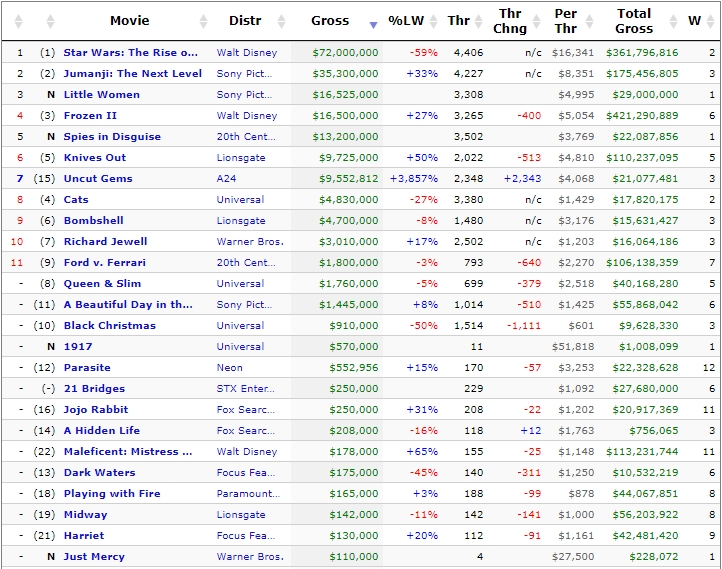722x569 pixels.
Task: Select the 4,406 theater count value
Action: pyautogui.click(x=468, y=52)
